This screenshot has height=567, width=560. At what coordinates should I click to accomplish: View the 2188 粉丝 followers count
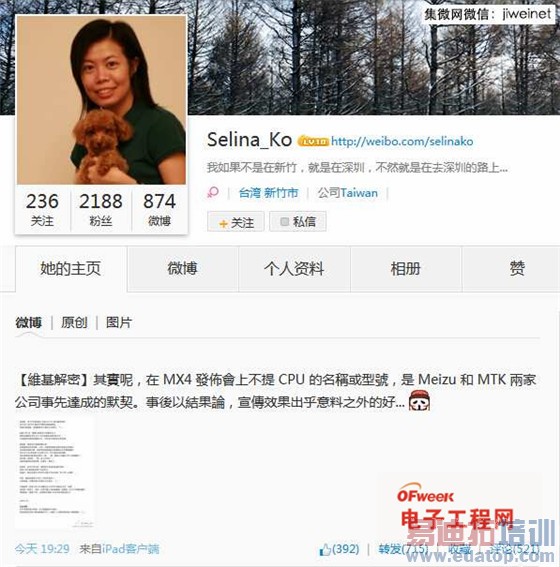pyautogui.click(x=101, y=209)
